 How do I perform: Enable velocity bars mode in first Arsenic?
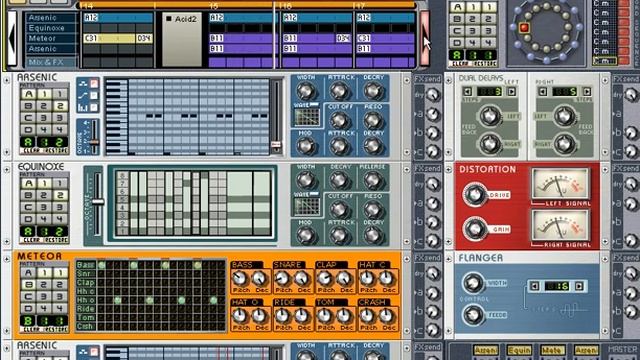94,107
